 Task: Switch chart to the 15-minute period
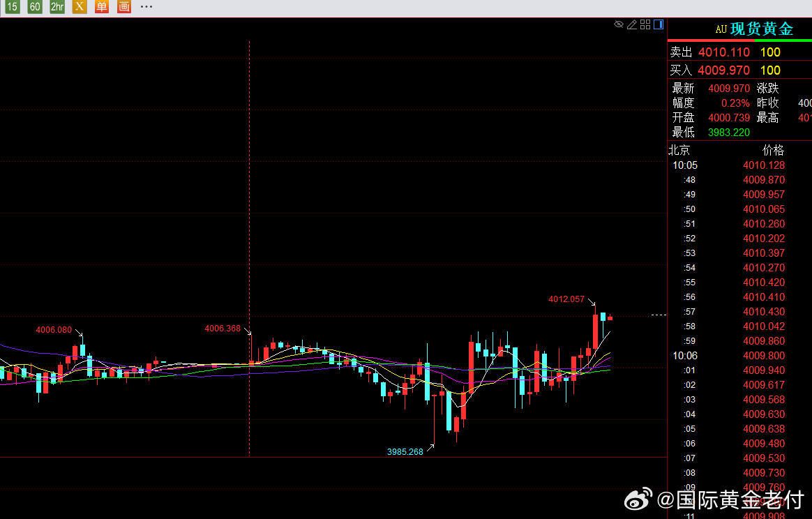tap(12, 7)
